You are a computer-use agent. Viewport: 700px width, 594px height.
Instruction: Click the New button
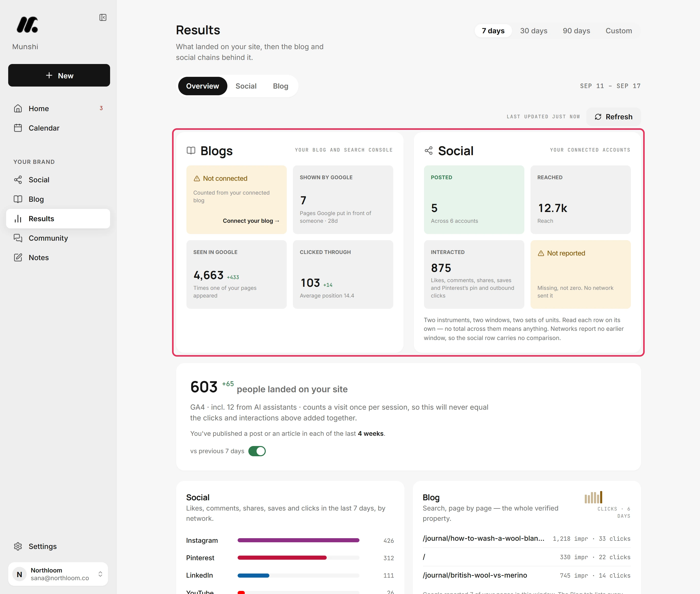[59, 76]
